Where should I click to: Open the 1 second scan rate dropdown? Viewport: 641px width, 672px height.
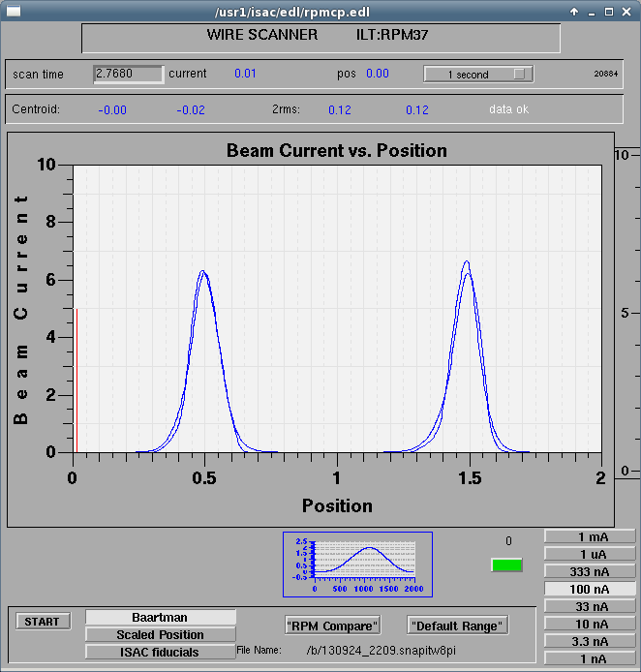tap(478, 74)
